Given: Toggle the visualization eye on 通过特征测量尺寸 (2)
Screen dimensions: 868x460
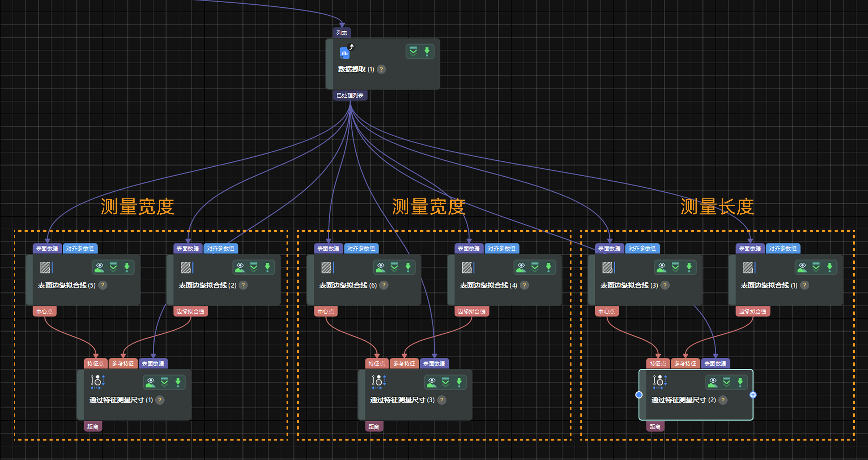Looking at the screenshot, I should tap(713, 382).
